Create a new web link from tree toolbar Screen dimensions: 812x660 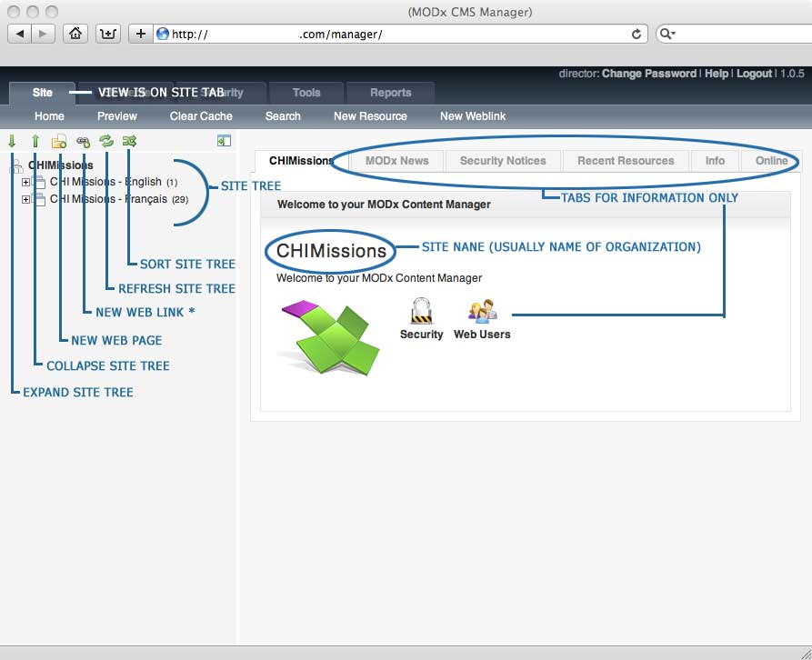[x=83, y=141]
